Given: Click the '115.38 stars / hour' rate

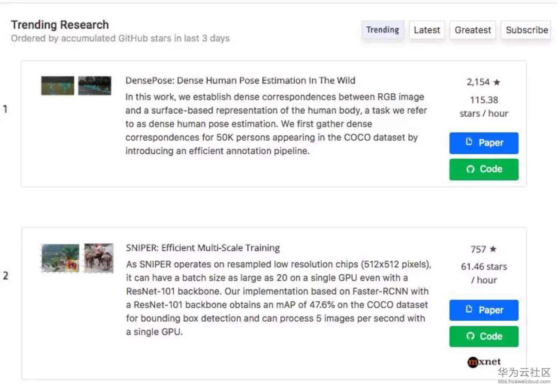Looking at the screenshot, I should coord(484,107).
